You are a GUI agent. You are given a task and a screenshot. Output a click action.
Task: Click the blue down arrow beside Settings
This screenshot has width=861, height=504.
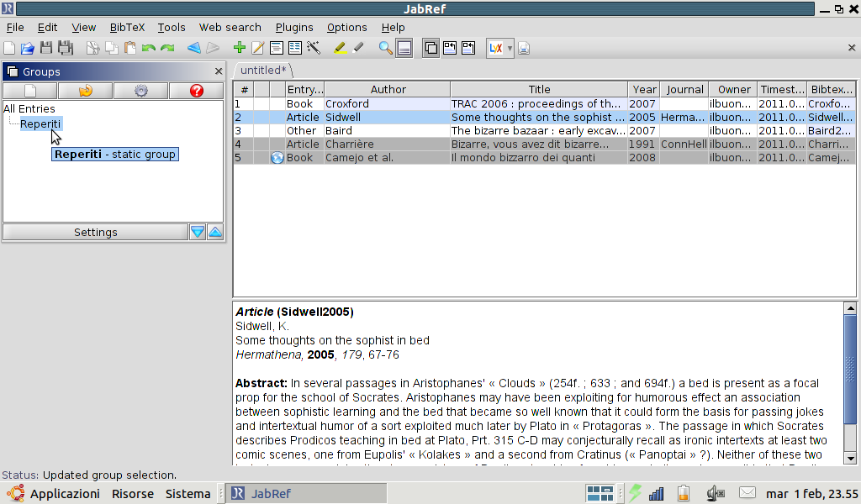[x=198, y=232]
